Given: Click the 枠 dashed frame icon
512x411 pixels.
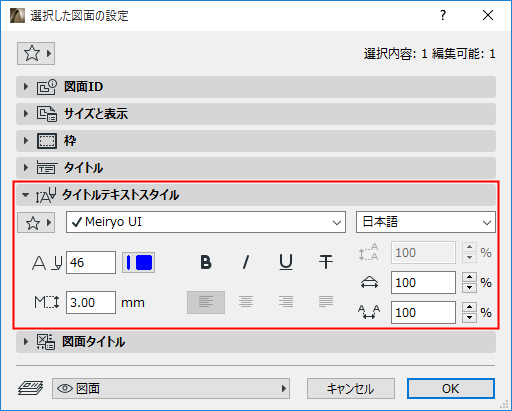Looking at the screenshot, I should click(x=47, y=141).
